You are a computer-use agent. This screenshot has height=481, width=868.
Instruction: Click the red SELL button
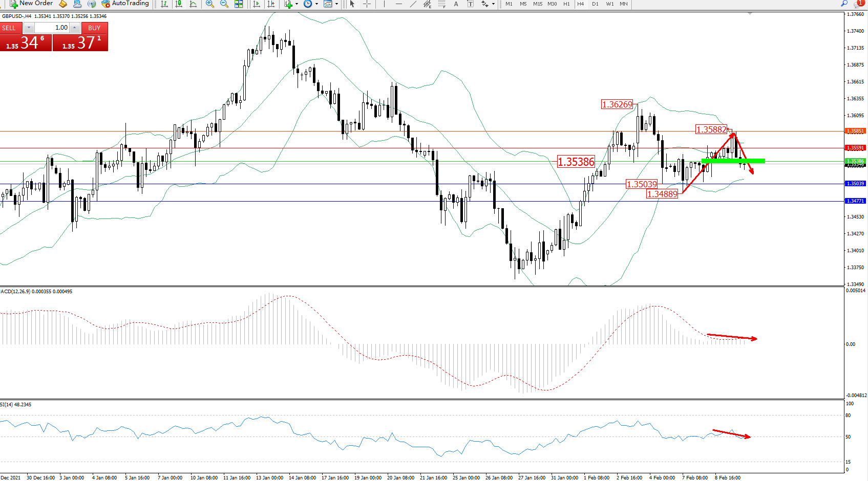click(x=9, y=28)
